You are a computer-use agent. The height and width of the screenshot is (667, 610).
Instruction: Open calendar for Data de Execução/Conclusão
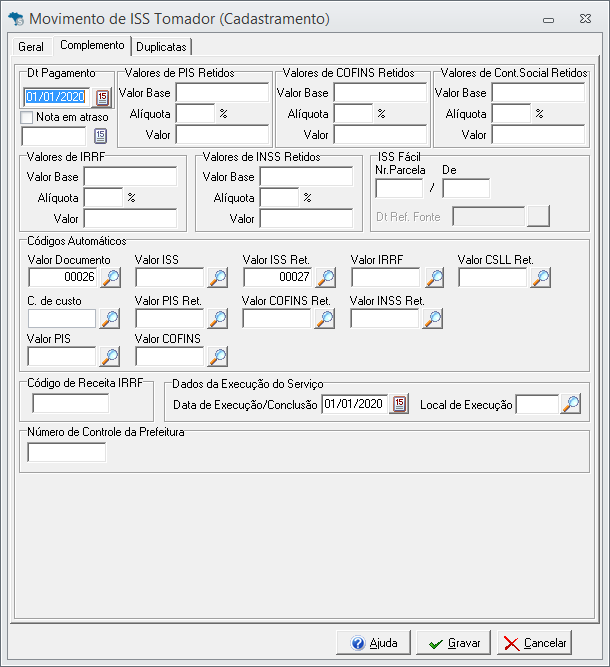point(399,404)
